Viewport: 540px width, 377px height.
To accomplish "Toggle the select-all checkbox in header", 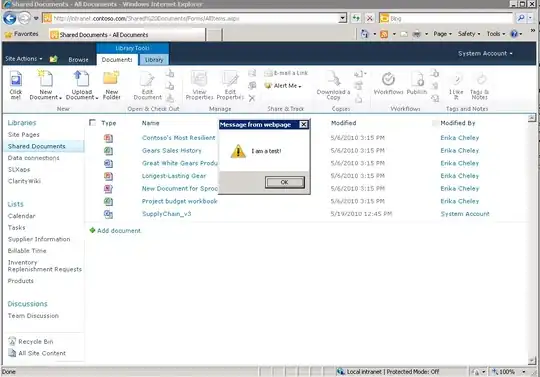I will 92,123.
